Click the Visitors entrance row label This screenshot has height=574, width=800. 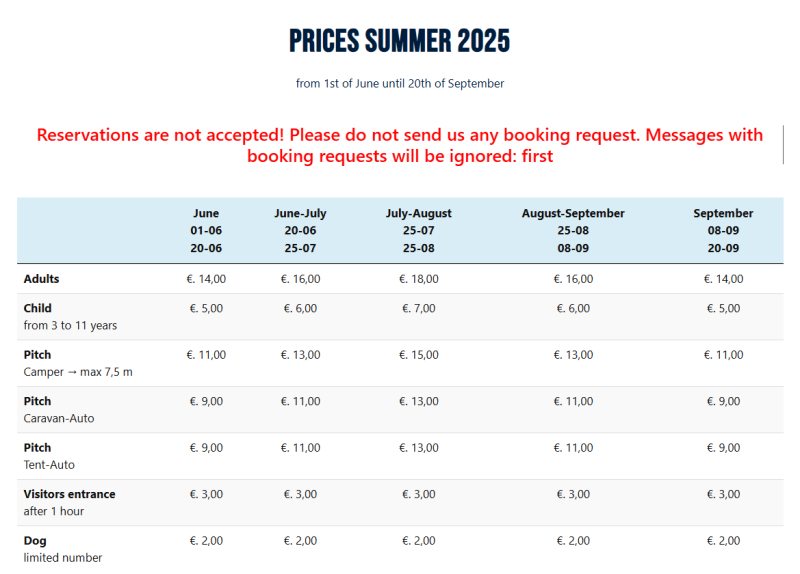pos(70,494)
